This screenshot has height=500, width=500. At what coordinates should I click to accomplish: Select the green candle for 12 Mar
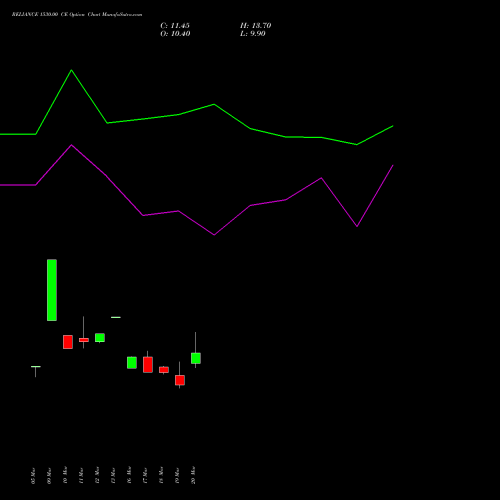pyautogui.click(x=100, y=338)
